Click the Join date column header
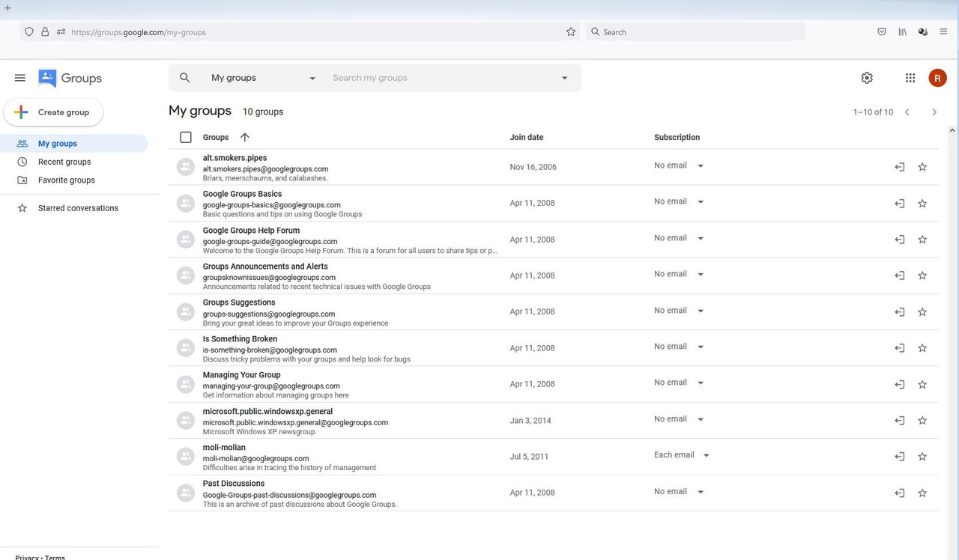959x560 pixels. (527, 138)
